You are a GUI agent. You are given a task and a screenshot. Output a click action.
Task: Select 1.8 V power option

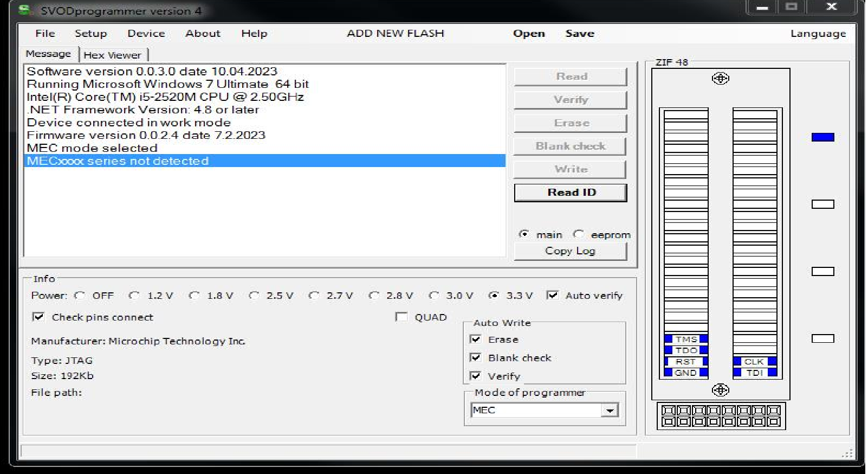click(194, 296)
